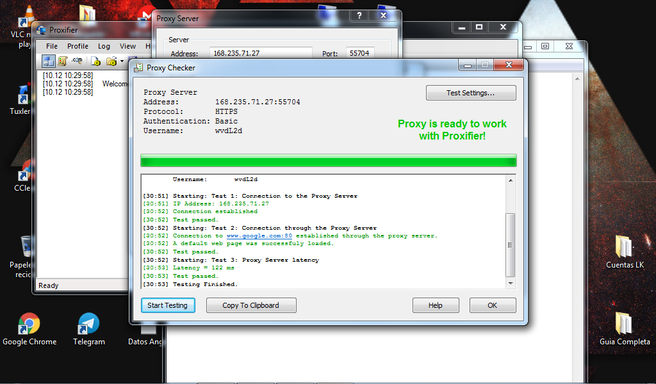The height and width of the screenshot is (384, 656).
Task: Click the Address field in Proxy Server dialog
Action: pos(261,53)
